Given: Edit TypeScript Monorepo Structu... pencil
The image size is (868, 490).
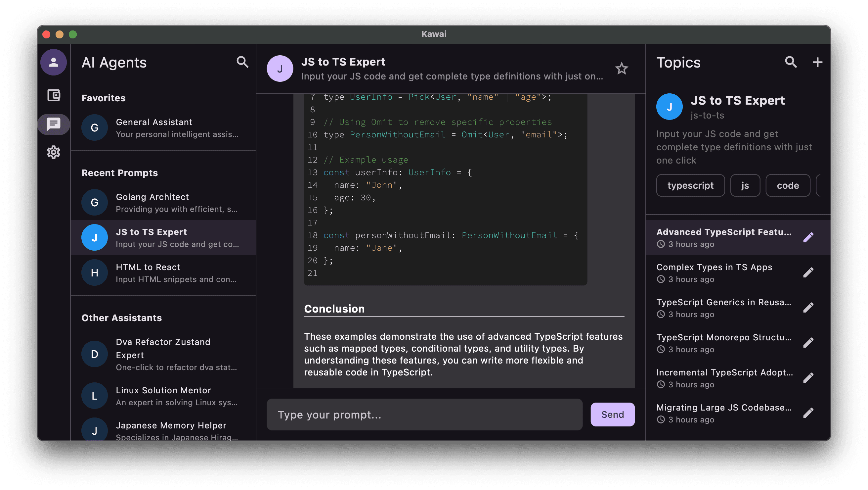Looking at the screenshot, I should [808, 343].
